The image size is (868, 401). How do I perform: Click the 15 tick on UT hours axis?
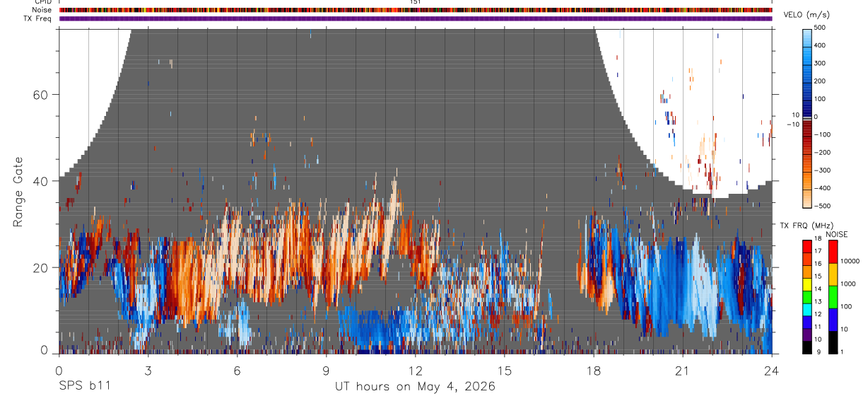point(504,370)
